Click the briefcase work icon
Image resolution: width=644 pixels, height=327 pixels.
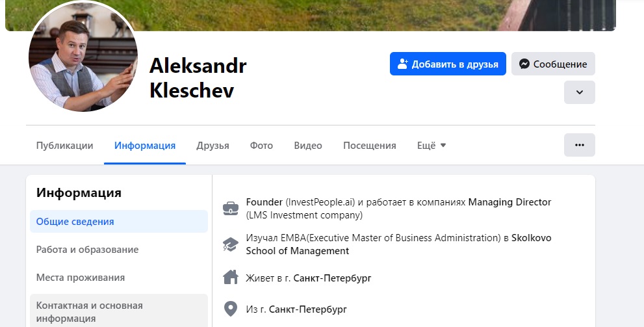[x=230, y=209]
